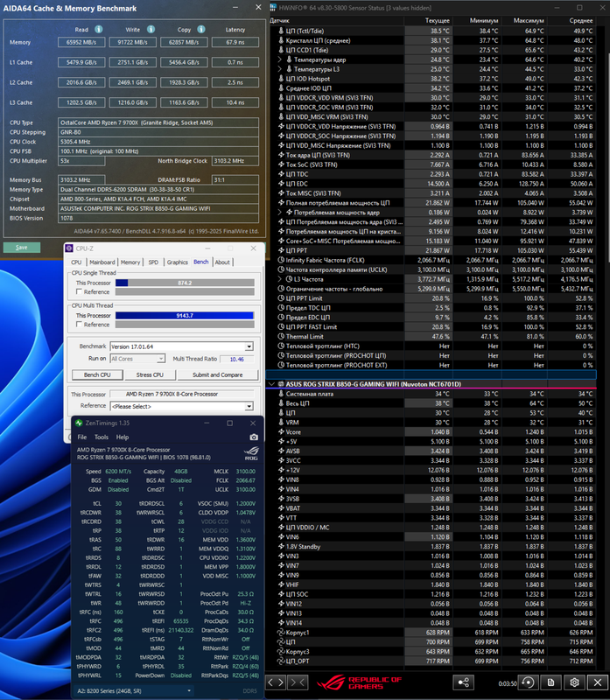Click thermometer icon of ЦП (Tctl/Tdie)
The image size is (610, 700).
(281, 31)
